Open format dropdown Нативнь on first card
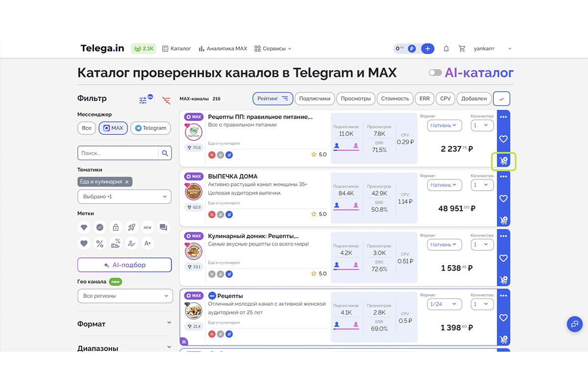Viewport: 588px width, 392px height. coord(444,125)
